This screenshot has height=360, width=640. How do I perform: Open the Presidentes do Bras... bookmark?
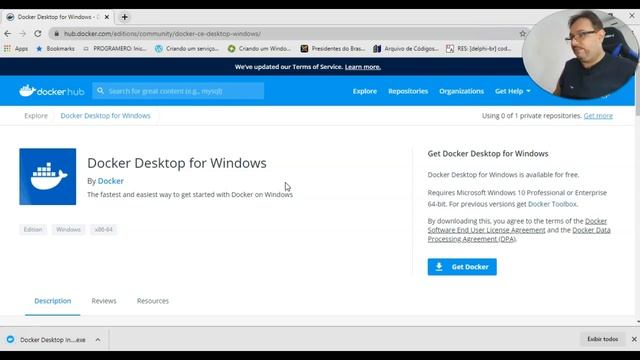click(x=333, y=49)
